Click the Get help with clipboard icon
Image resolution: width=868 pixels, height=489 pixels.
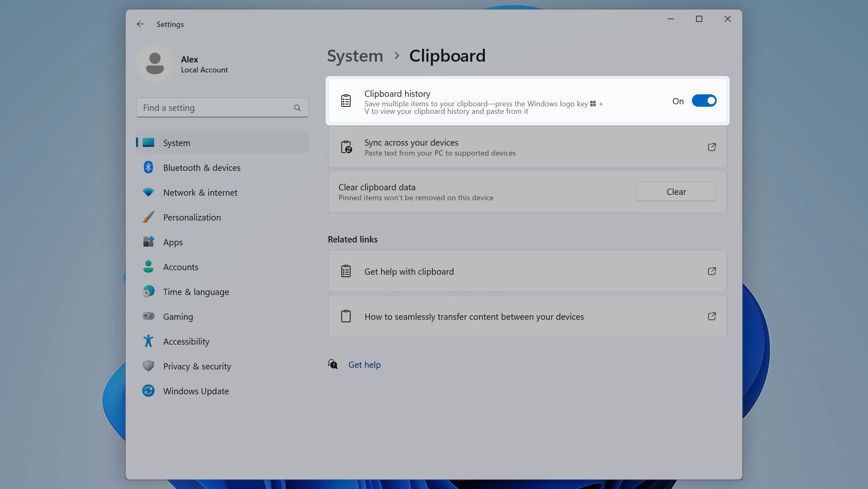(346, 271)
